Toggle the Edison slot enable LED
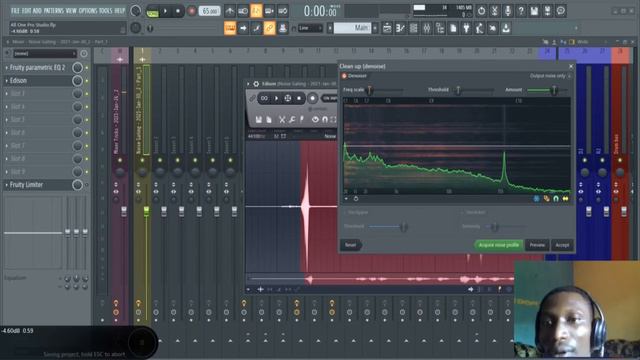Screen dimensions: 640x360 tap(87, 81)
